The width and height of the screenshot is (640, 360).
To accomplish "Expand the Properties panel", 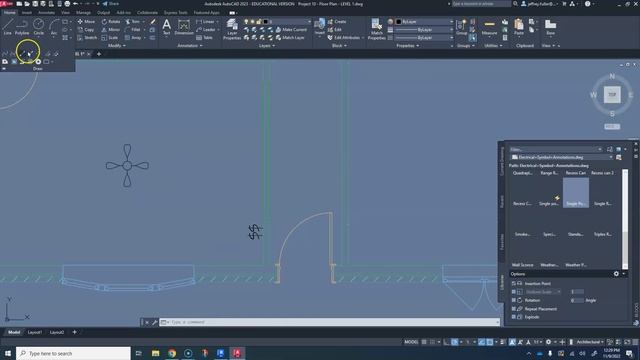I will pyautogui.click(x=408, y=46).
